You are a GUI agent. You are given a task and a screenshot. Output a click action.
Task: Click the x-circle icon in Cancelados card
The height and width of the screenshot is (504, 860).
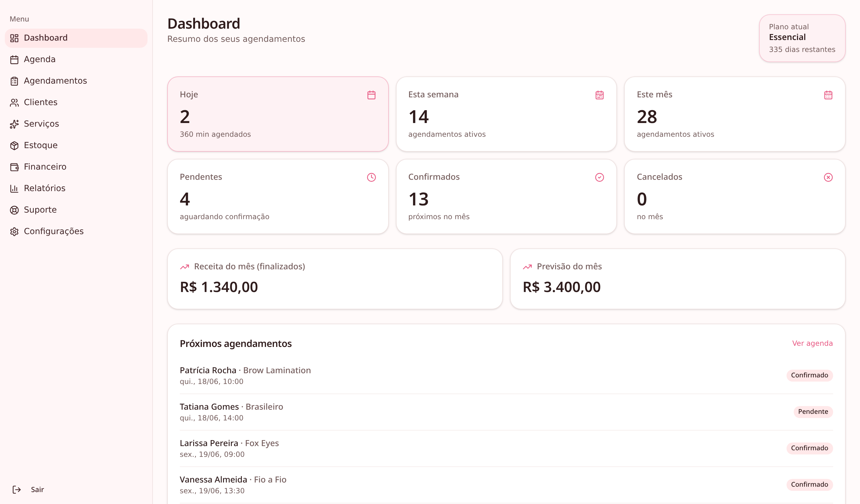click(828, 177)
